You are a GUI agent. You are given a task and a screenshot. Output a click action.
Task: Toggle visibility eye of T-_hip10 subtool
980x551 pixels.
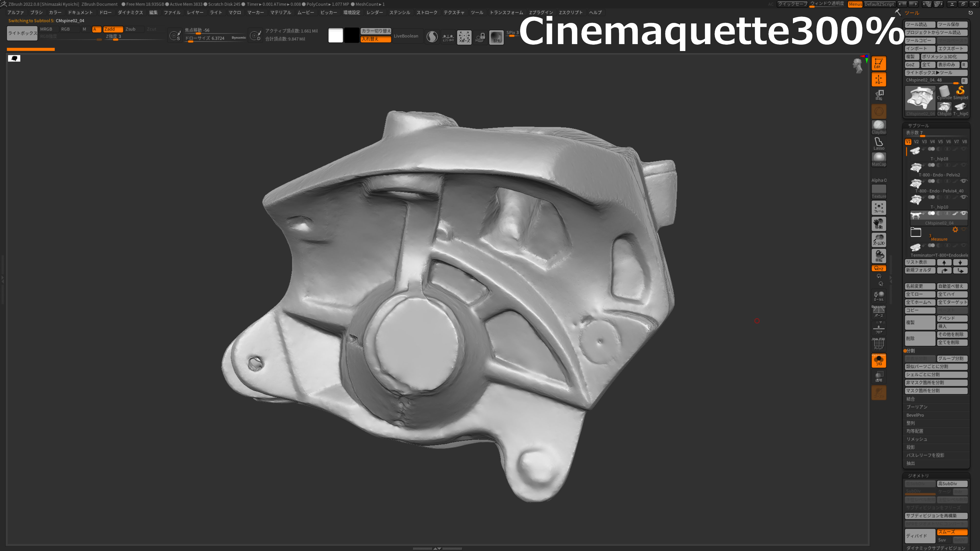click(x=963, y=197)
